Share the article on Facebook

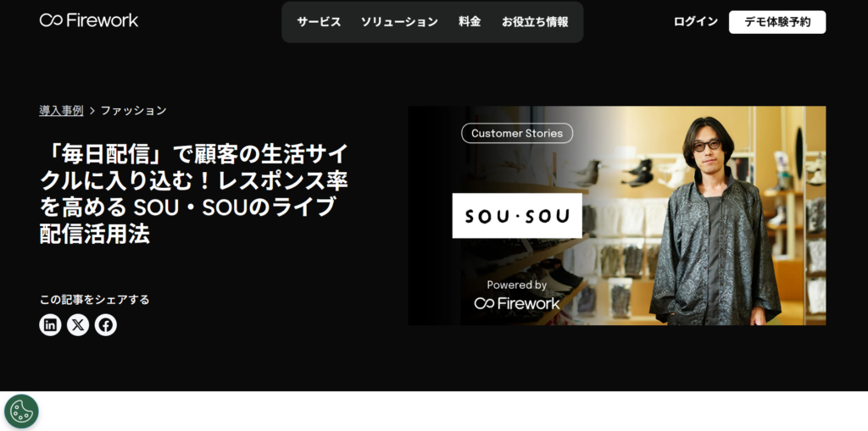click(106, 325)
